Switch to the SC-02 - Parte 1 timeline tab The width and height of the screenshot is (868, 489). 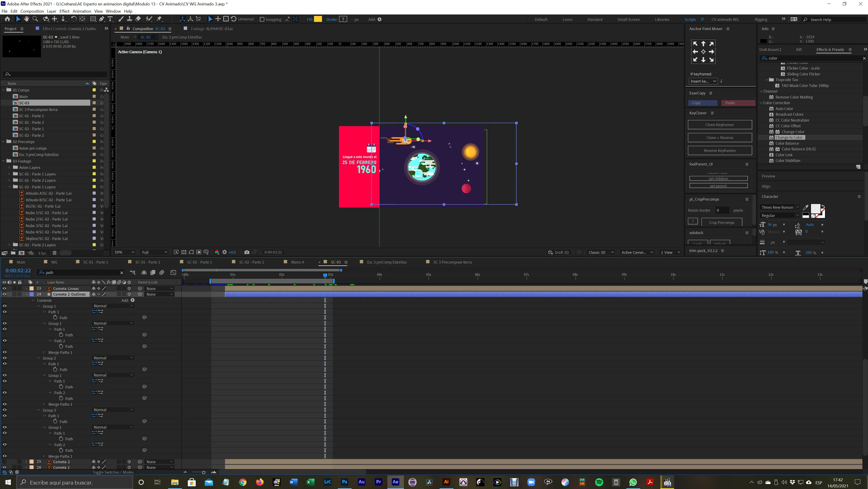click(199, 262)
